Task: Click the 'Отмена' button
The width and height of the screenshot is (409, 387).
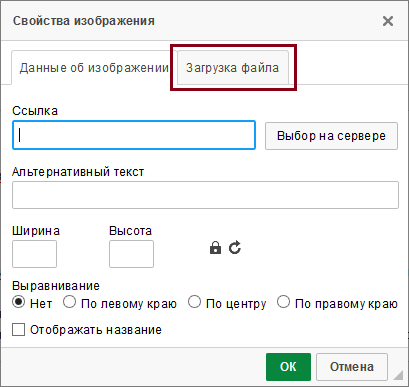Action: click(352, 367)
